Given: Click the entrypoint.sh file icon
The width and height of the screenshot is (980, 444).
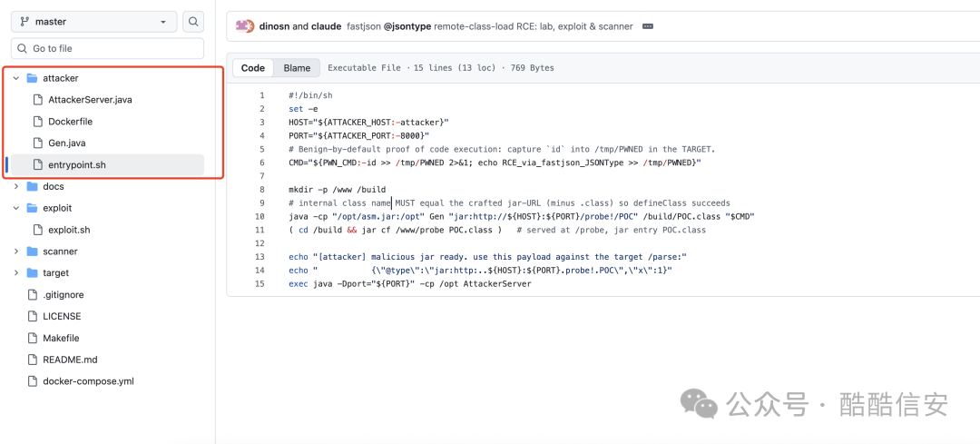Looking at the screenshot, I should coord(37,164).
